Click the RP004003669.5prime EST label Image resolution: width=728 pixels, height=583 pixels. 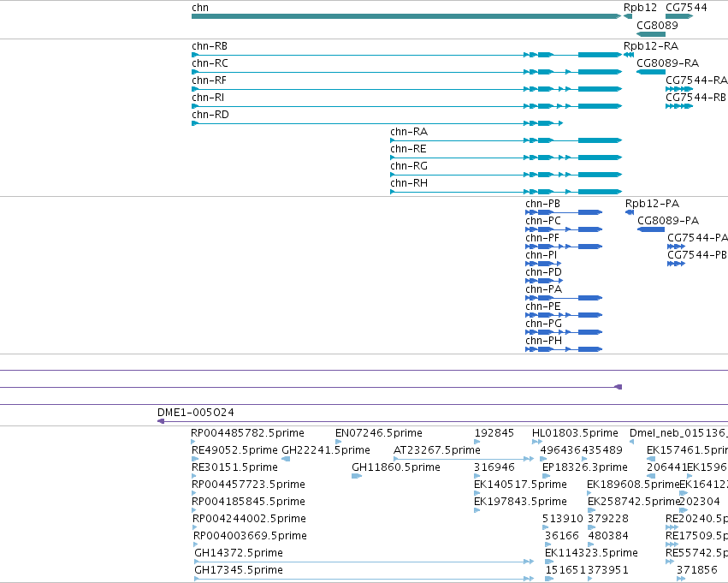coord(250,536)
